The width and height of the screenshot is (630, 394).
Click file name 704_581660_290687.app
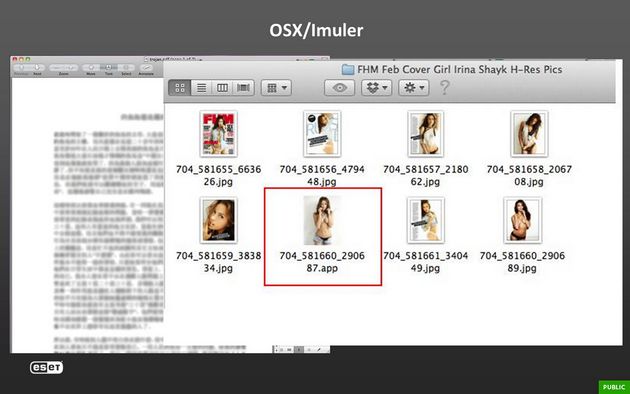pyautogui.click(x=322, y=262)
